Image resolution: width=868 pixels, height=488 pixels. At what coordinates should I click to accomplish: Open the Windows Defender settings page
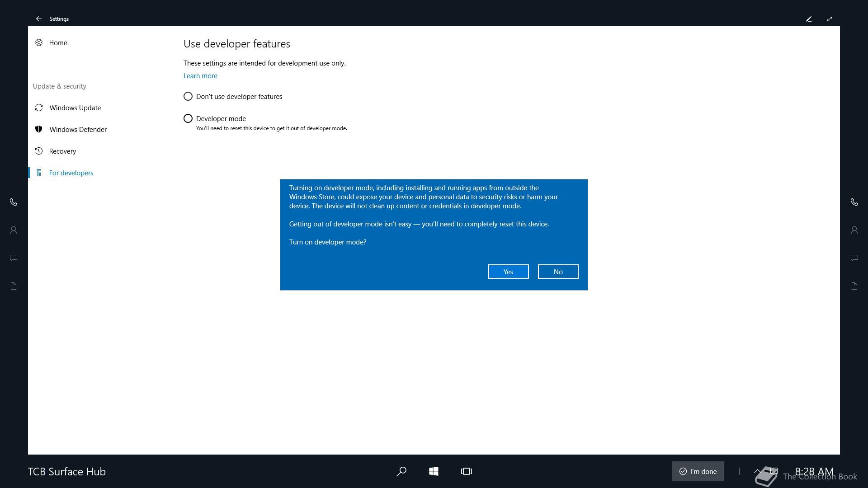tap(78, 129)
